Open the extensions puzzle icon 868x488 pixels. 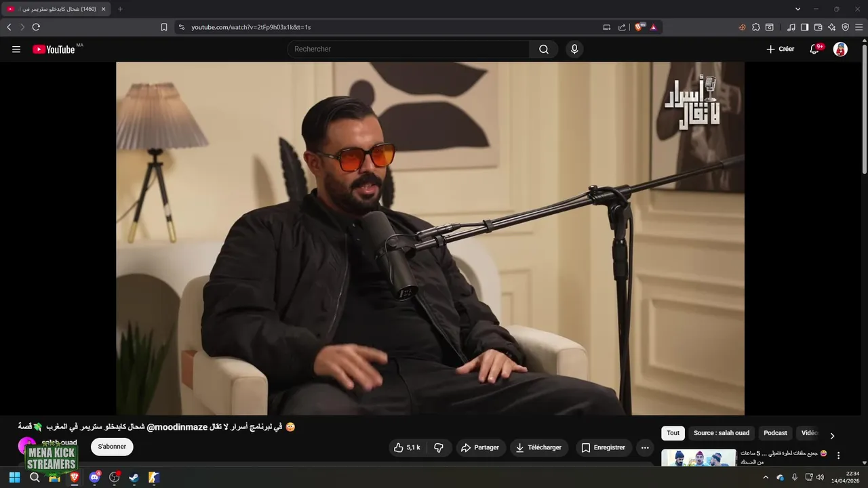click(756, 27)
